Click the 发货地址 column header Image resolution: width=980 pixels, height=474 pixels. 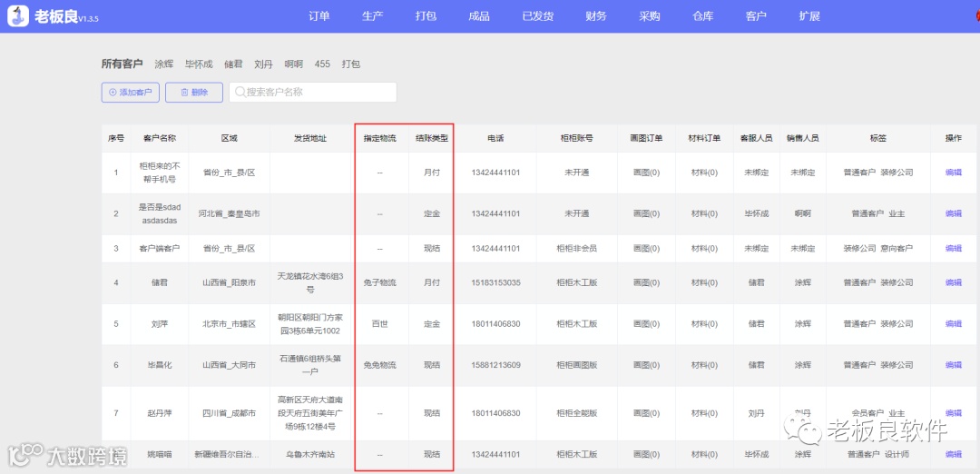point(310,139)
